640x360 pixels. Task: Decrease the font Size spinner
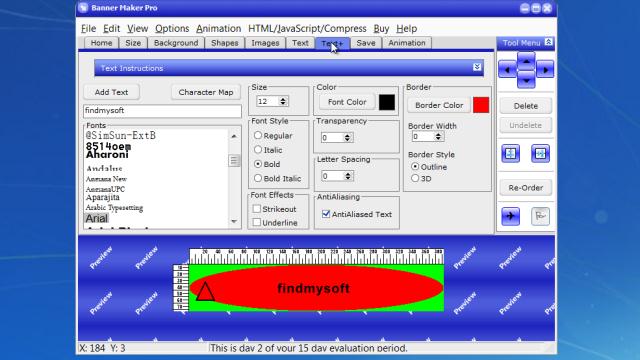[x=283, y=103]
